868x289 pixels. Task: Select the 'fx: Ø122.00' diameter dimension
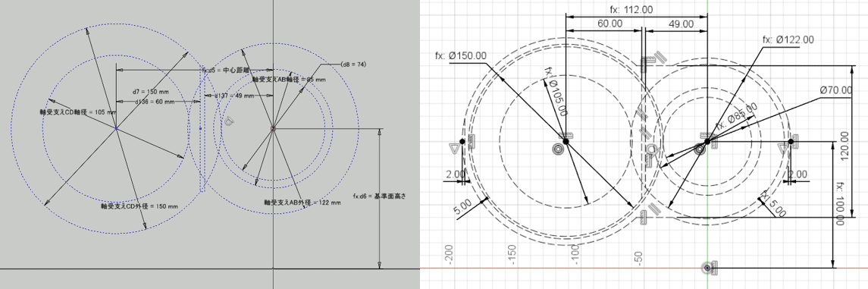(x=788, y=40)
